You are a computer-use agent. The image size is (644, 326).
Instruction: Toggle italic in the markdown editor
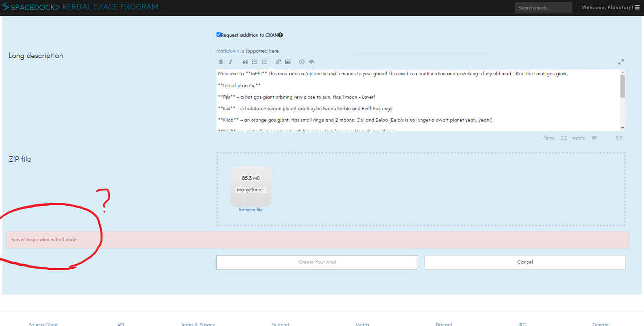pyautogui.click(x=230, y=62)
